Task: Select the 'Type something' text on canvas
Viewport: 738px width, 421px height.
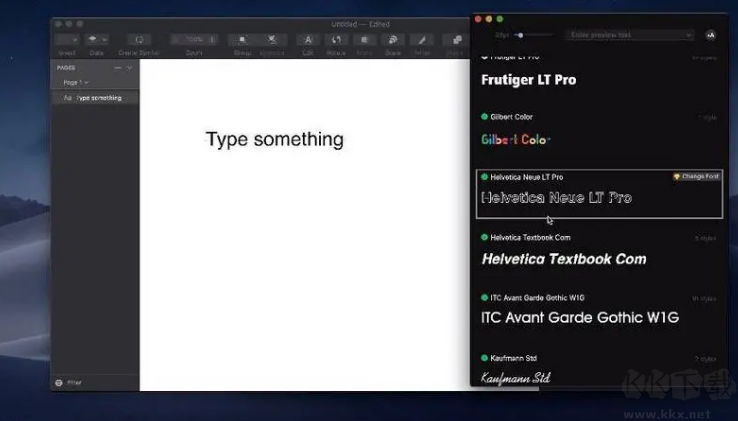Action: tap(274, 139)
